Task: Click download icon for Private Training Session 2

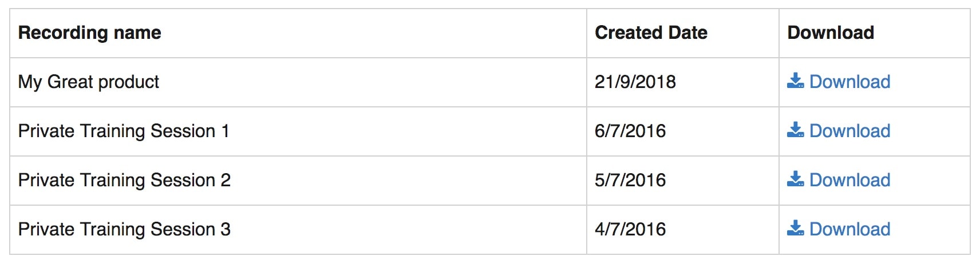Action: [x=795, y=179]
